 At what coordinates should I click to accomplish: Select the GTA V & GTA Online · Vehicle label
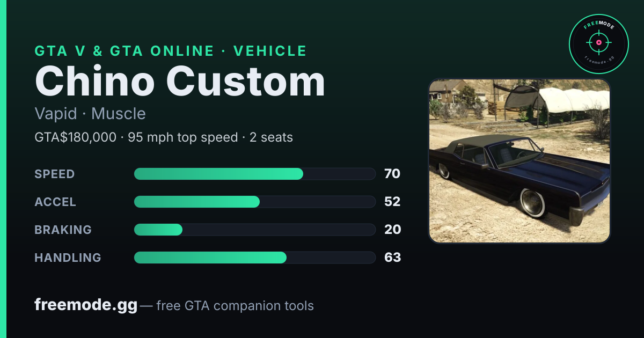(x=171, y=51)
